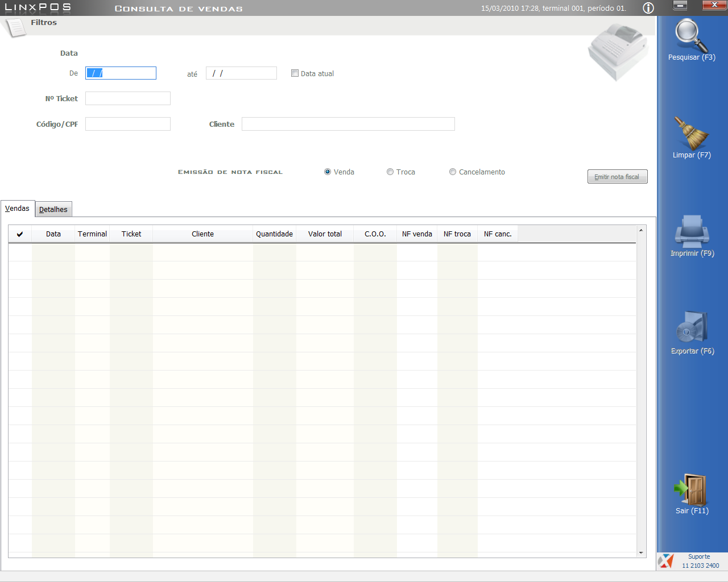Switch to the Vendas tab
Screen dimensions: 728x582
coord(18,209)
